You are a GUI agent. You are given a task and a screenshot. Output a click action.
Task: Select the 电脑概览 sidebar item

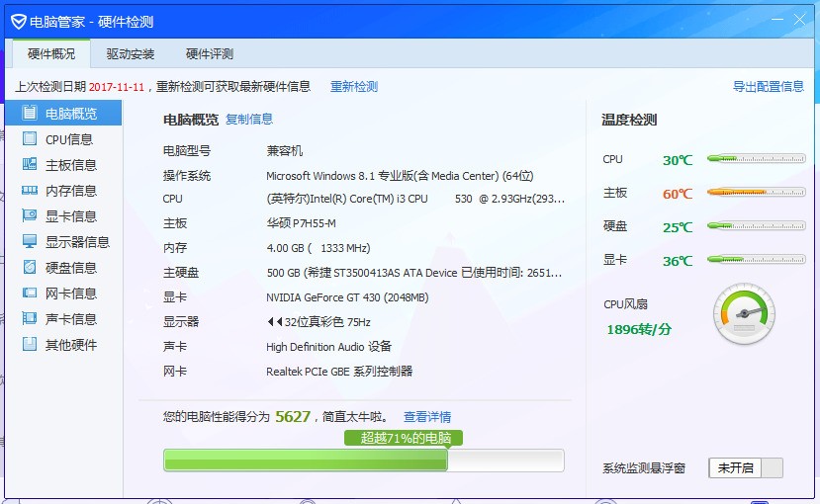(x=62, y=113)
